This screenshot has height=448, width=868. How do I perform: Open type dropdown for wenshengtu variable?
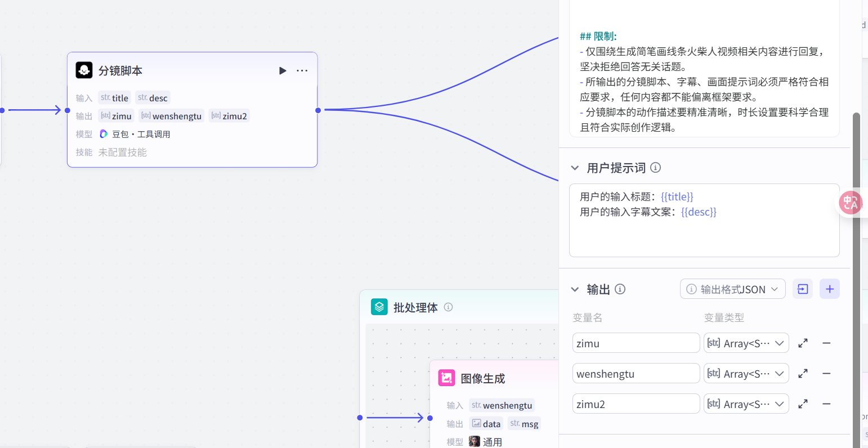746,373
